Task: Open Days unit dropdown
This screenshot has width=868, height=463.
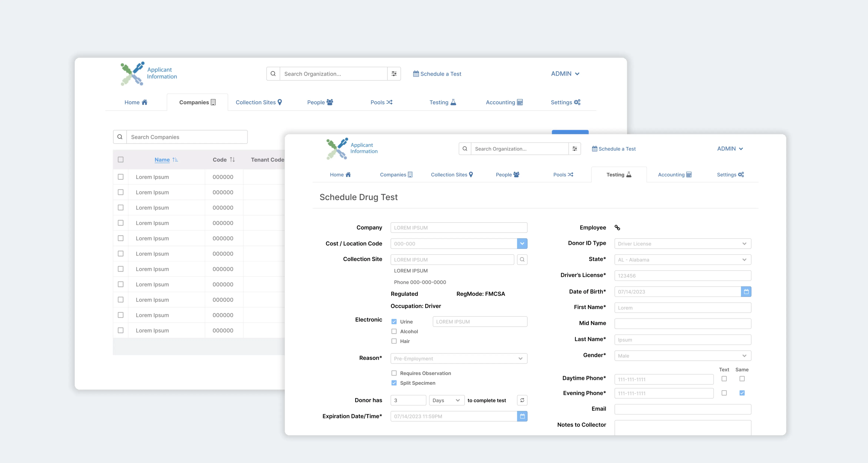Action: click(x=447, y=400)
